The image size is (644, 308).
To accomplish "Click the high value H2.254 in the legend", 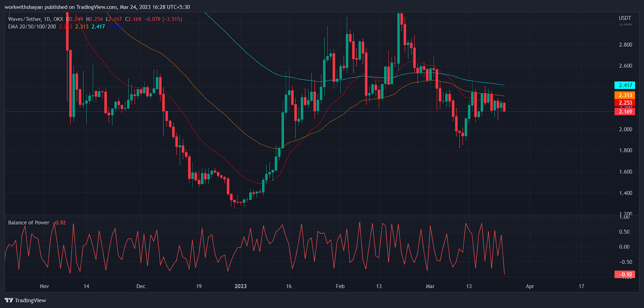I will point(95,19).
